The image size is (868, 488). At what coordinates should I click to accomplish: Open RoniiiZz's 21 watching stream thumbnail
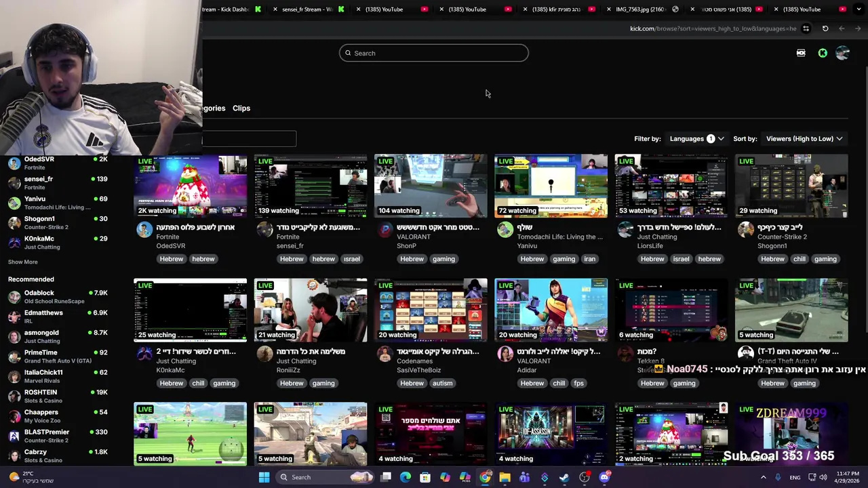311,310
